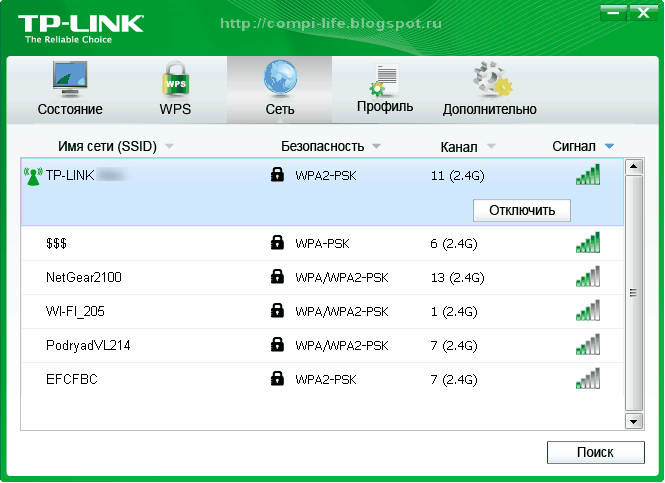Open the Состояние status tab
665x483 pixels.
point(70,89)
